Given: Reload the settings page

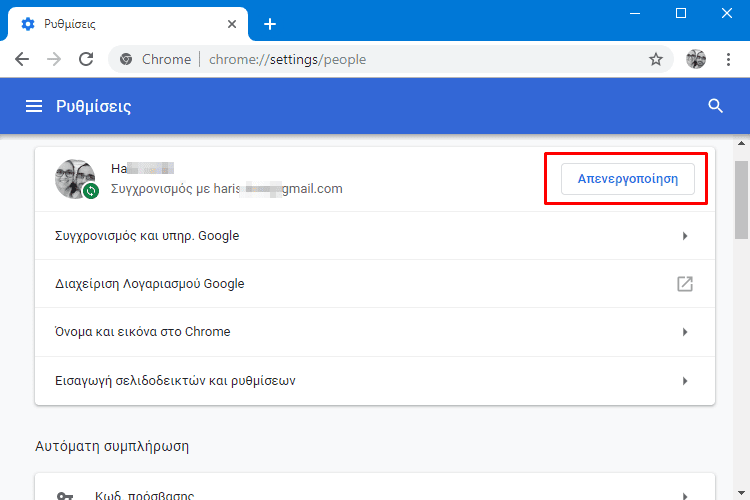Looking at the screenshot, I should coord(86,59).
